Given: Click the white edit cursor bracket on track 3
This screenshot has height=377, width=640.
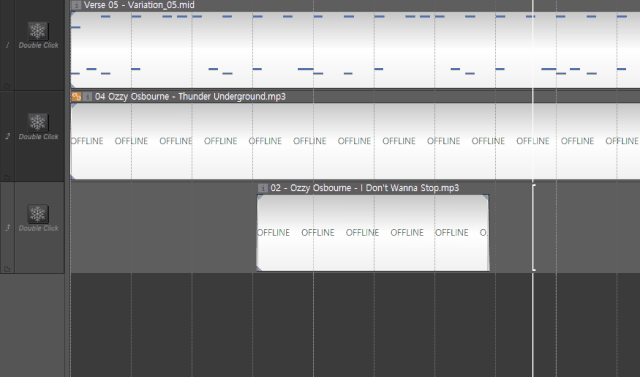Looking at the screenshot, I should tap(534, 228).
